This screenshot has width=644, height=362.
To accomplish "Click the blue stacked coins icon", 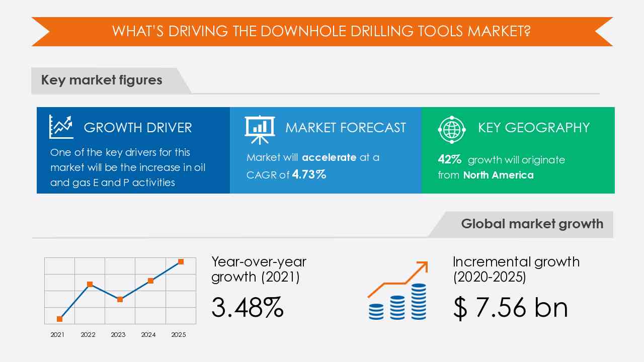I will click(397, 303).
